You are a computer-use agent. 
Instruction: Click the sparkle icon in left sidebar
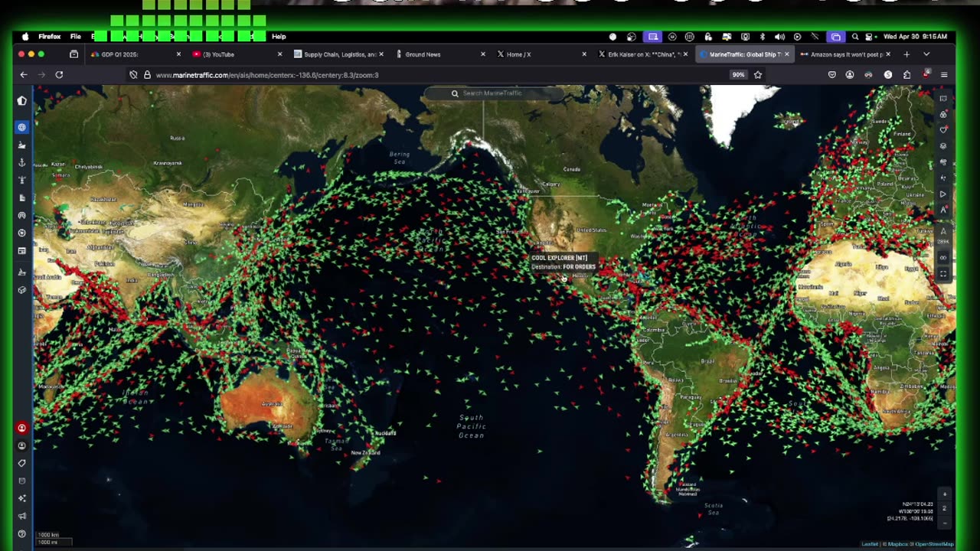[x=21, y=498]
